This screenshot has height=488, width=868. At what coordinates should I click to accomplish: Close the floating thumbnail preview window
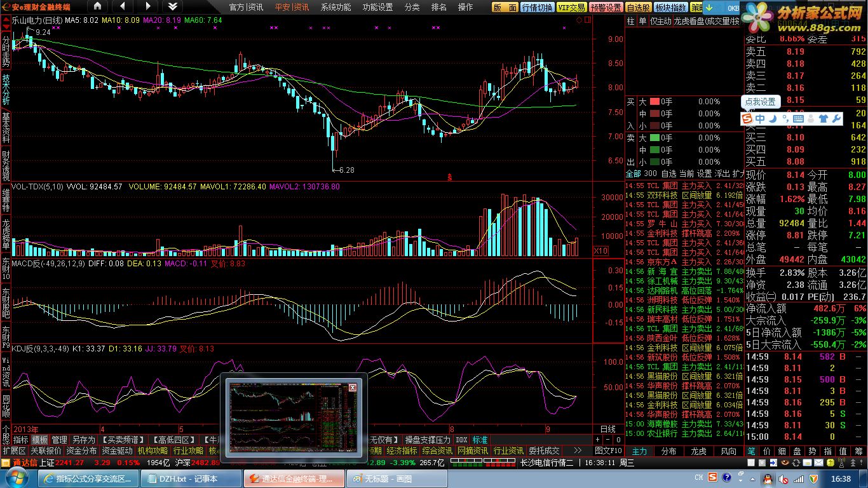click(x=353, y=387)
